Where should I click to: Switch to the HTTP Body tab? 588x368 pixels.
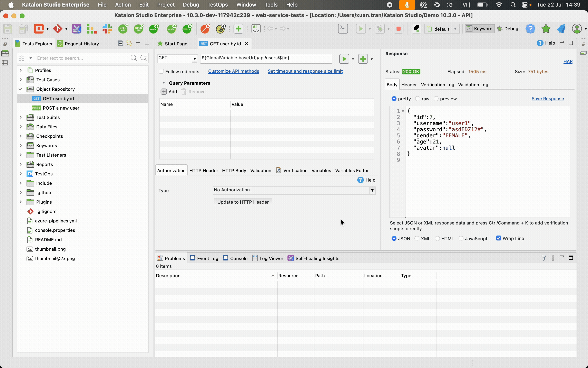[x=234, y=171]
